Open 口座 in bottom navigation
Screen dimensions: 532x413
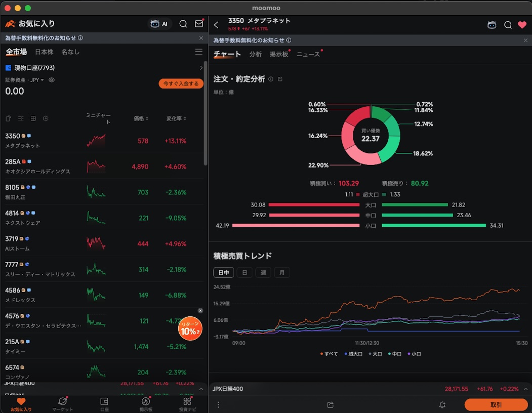pos(104,404)
